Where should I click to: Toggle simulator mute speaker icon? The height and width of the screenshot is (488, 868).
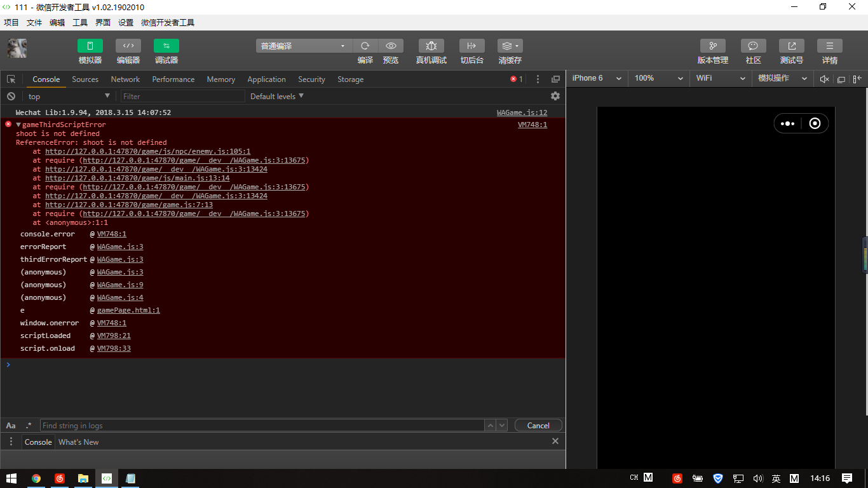[x=825, y=79]
